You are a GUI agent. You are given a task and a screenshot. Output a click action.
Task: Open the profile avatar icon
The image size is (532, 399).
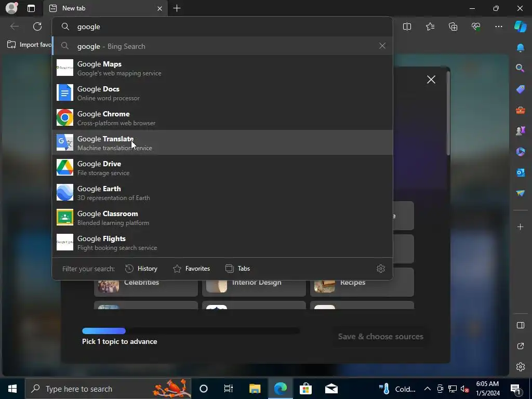click(x=11, y=8)
